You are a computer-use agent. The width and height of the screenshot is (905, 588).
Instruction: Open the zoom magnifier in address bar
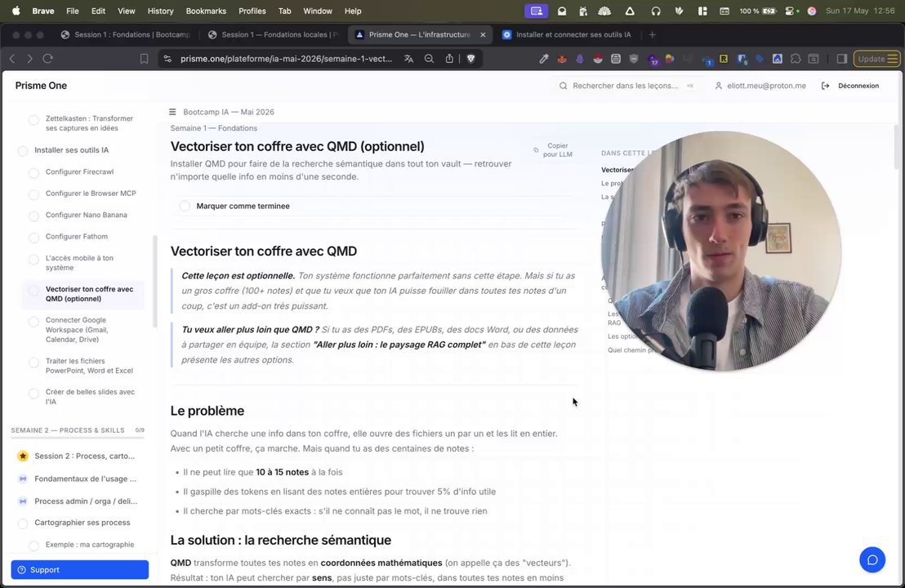[429, 59]
